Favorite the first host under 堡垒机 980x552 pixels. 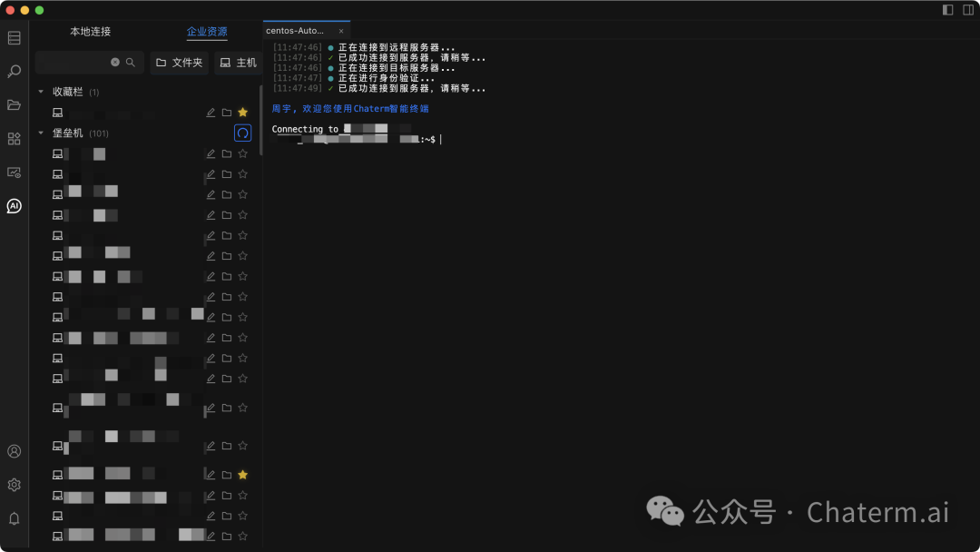pyautogui.click(x=242, y=153)
